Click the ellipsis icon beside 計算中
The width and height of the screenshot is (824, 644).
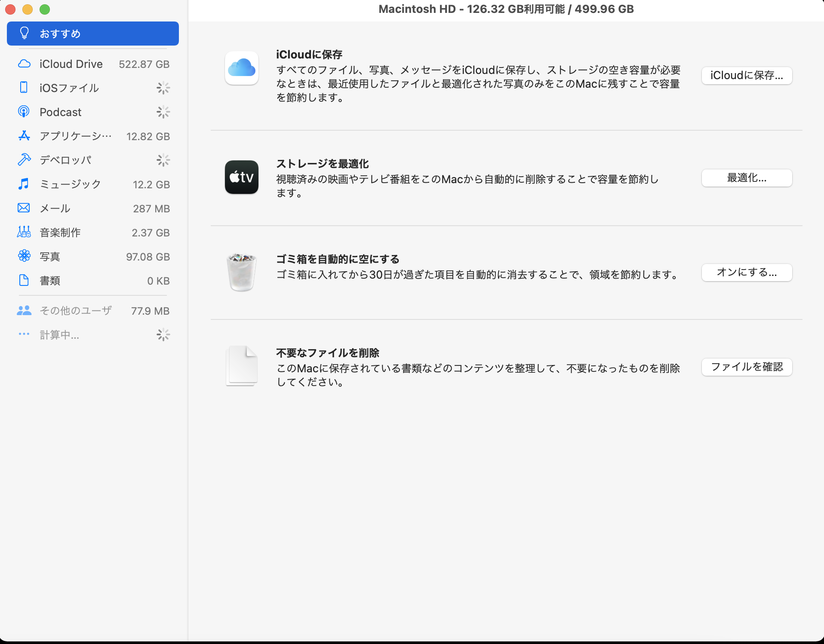click(24, 334)
